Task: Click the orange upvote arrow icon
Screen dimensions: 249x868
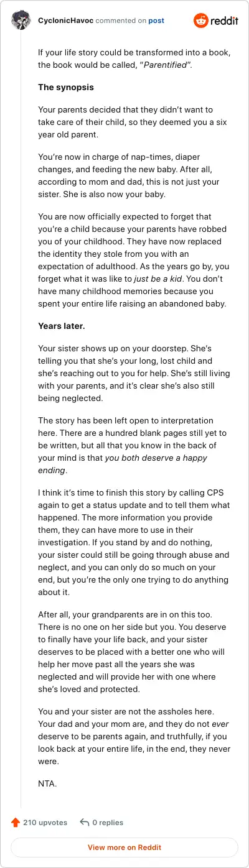Action: pyautogui.click(x=16, y=822)
